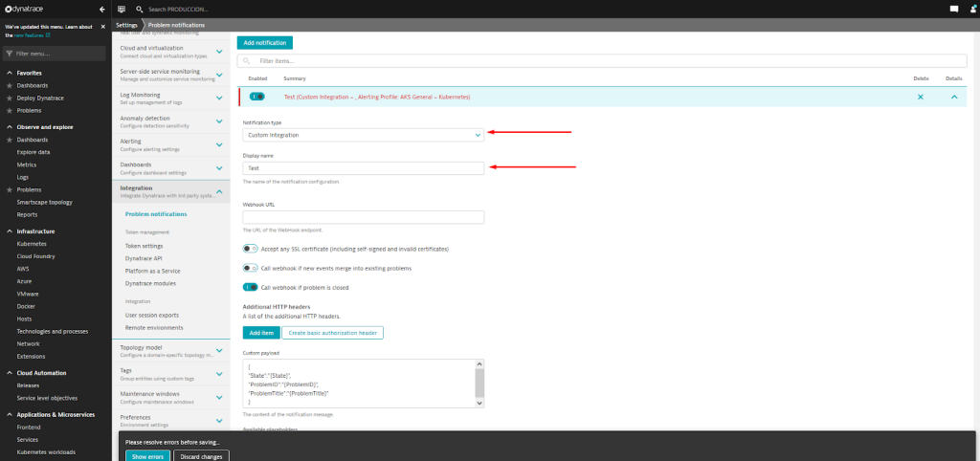Open the chat icon in the top bar
The image size is (980, 461).
pos(953,9)
